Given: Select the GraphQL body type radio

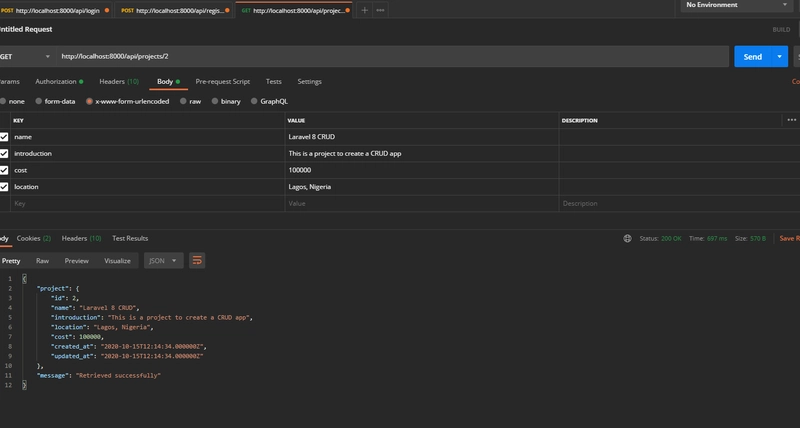Looking at the screenshot, I should (254, 101).
